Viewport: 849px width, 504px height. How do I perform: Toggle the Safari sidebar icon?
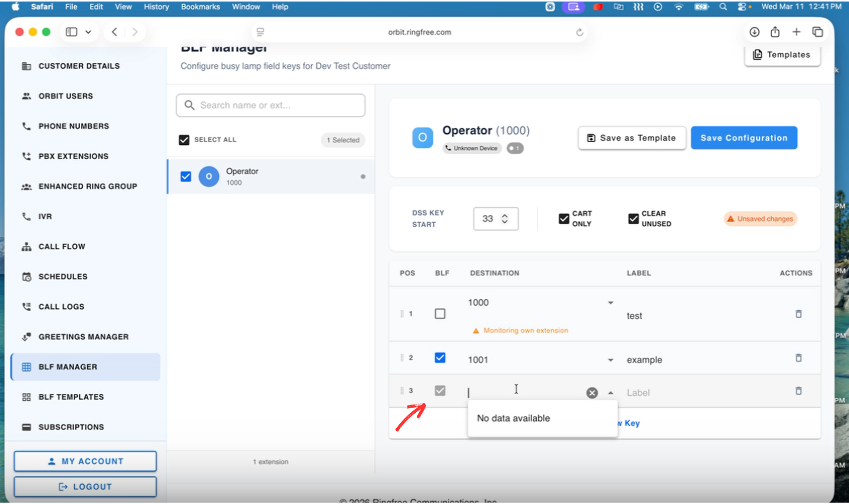point(72,32)
